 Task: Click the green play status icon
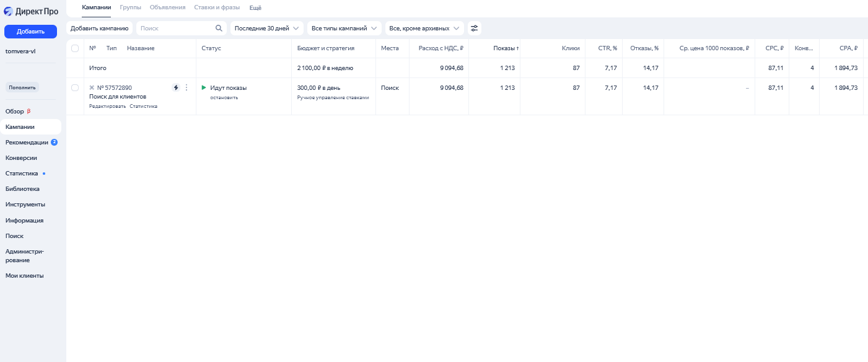[x=204, y=87]
